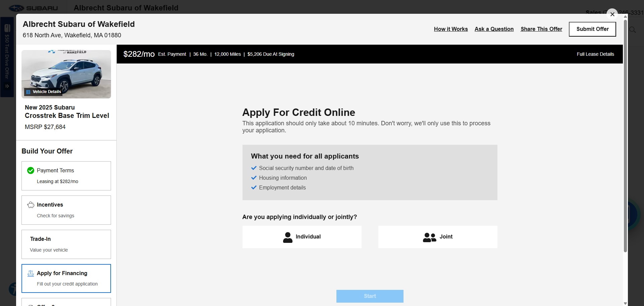Click the search magnifier icon behind dialog
644x306 pixels.
(633, 30)
